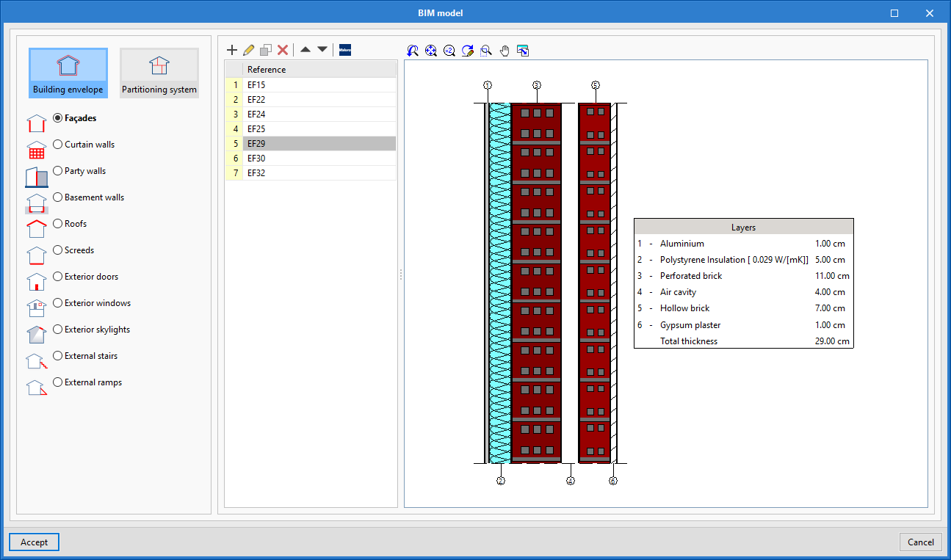The width and height of the screenshot is (951, 560).
Task: Click the Layers legend header
Action: (743, 227)
